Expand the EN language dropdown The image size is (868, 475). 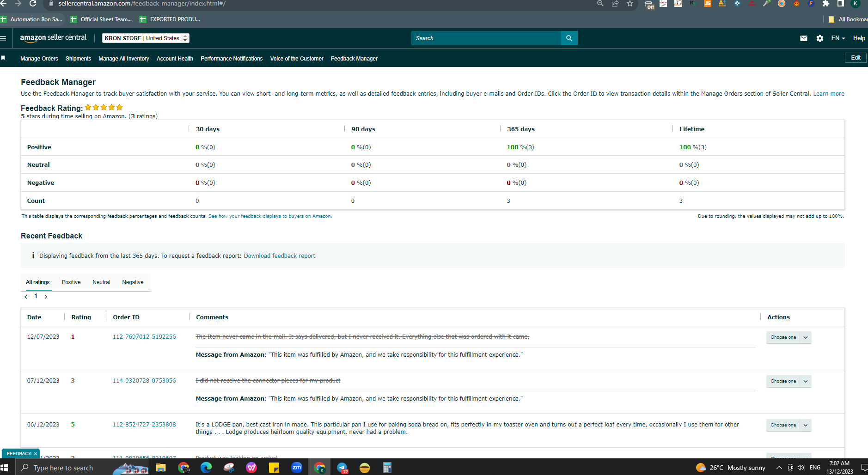[838, 38]
